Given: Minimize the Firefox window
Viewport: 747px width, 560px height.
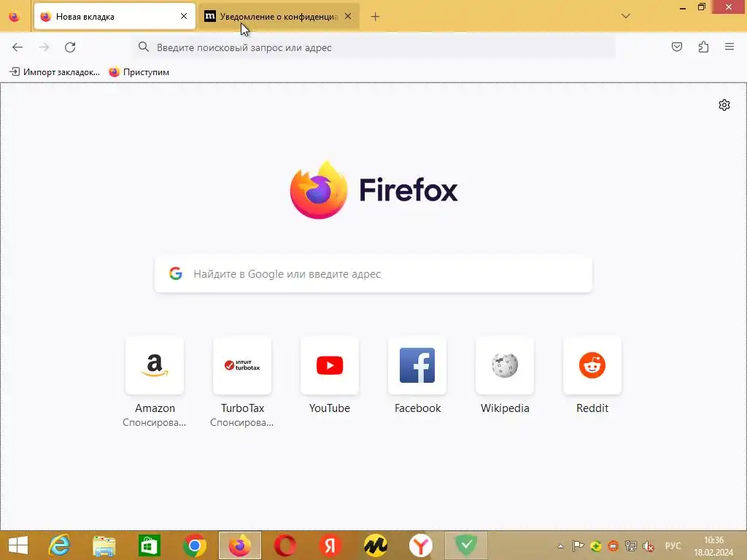Looking at the screenshot, I should click(682, 7).
